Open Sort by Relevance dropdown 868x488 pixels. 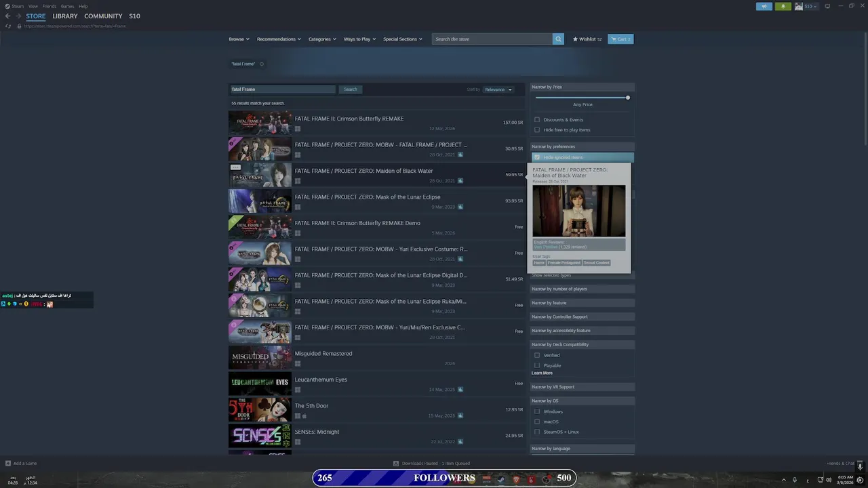(x=498, y=89)
